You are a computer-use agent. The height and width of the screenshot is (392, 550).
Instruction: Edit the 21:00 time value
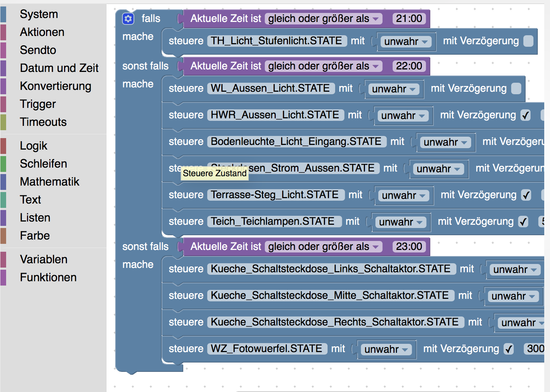click(x=409, y=18)
